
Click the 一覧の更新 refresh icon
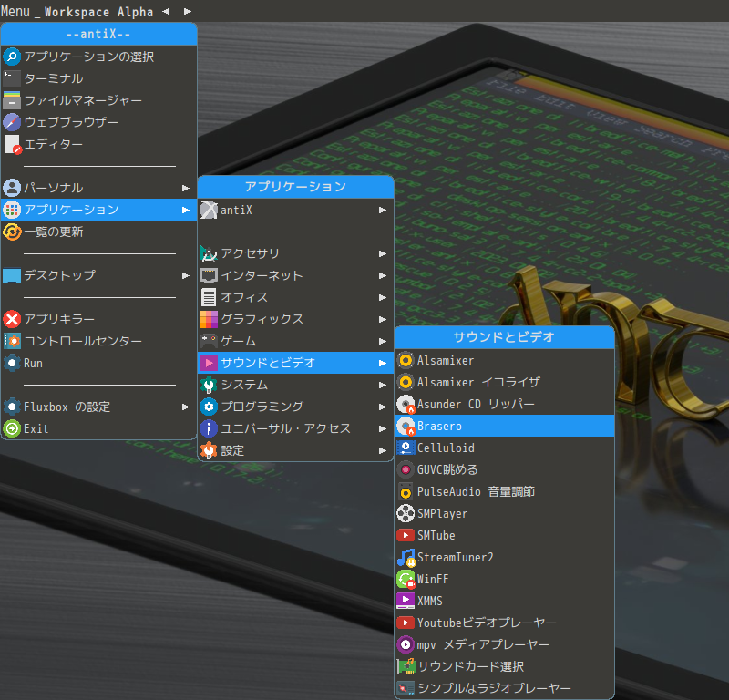pyautogui.click(x=12, y=232)
